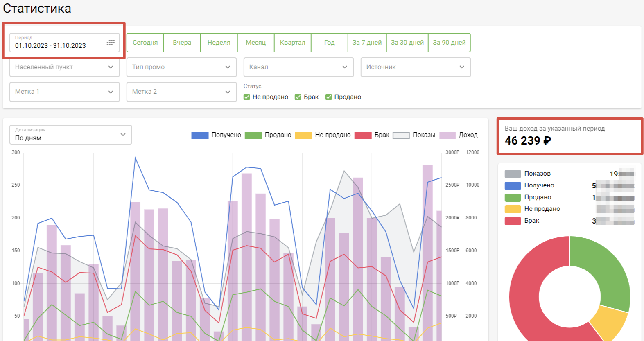
Task: Open the Источник dropdown
Action: pos(416,67)
